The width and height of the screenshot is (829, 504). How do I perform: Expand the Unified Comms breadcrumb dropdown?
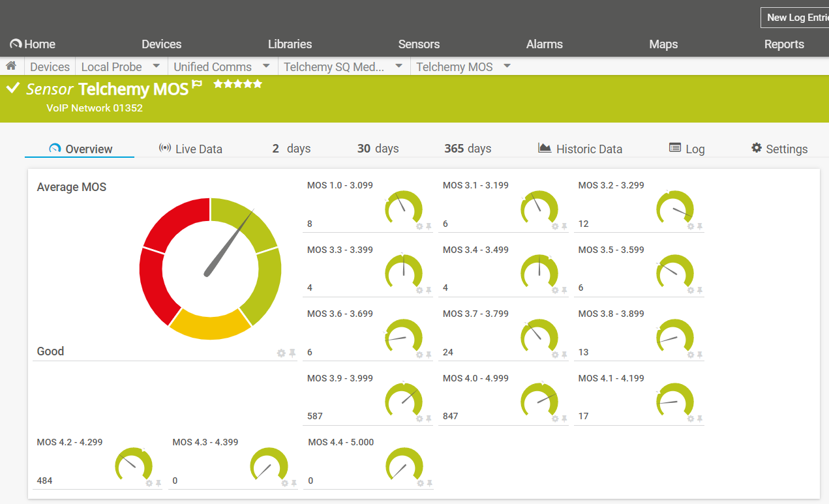point(266,66)
